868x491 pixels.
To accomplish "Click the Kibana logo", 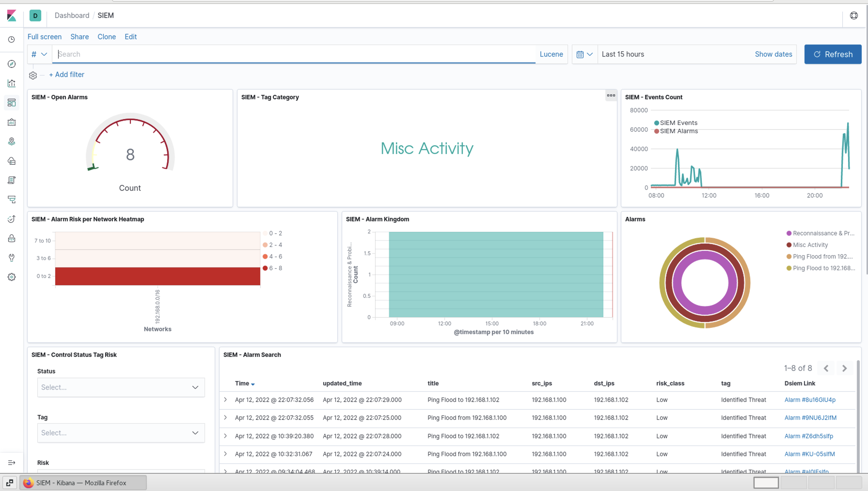I will [11, 15].
